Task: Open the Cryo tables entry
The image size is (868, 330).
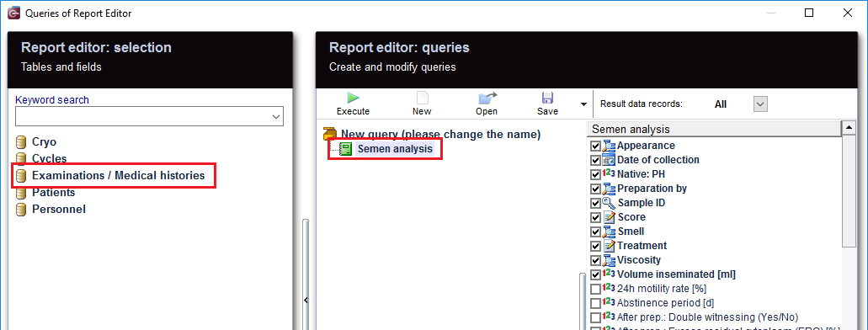Action: point(45,142)
